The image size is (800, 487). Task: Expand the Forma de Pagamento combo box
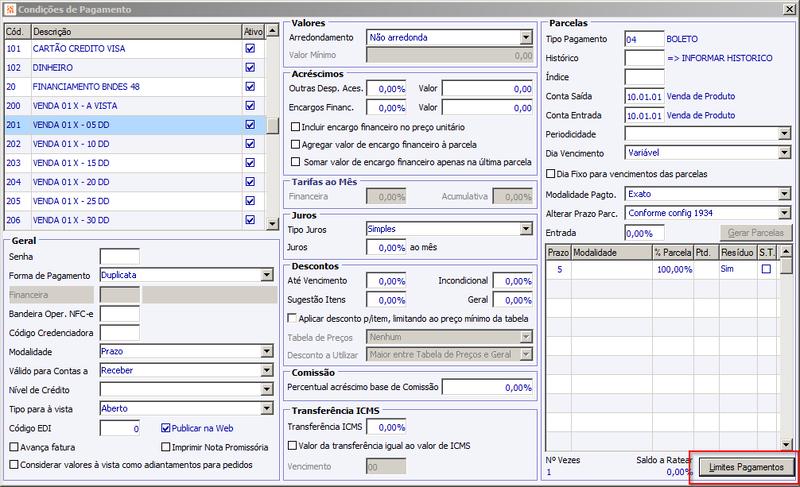[266, 275]
